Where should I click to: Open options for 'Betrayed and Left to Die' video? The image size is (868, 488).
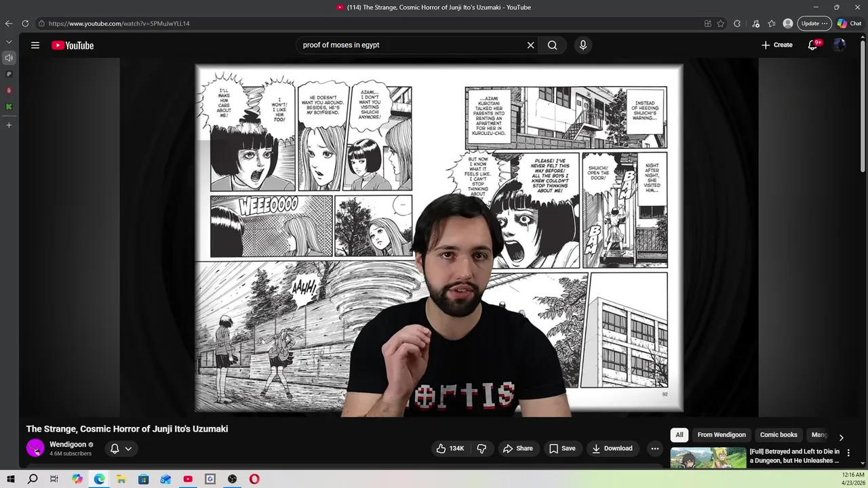click(848, 453)
